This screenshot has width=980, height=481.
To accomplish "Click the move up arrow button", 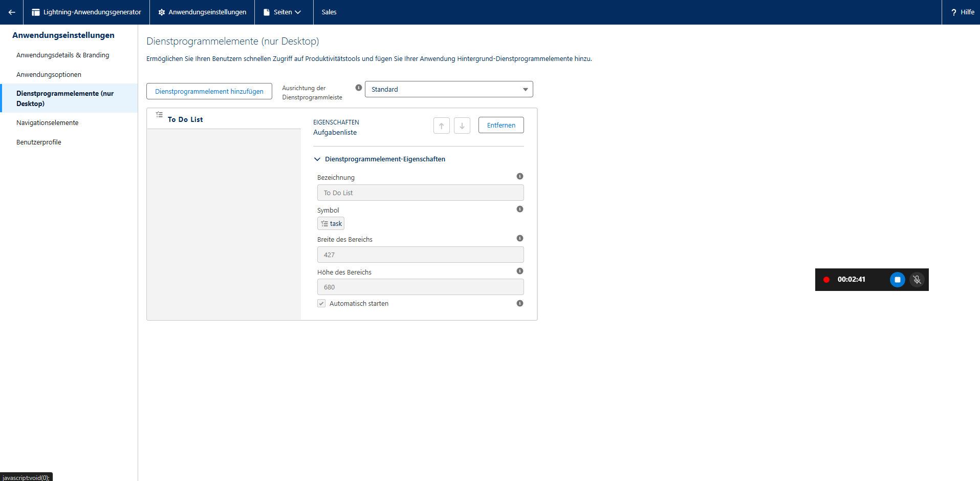I will coord(441,126).
